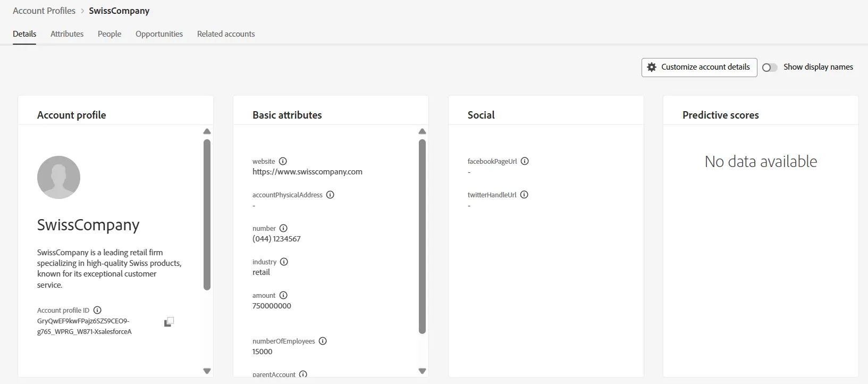Click the info icon next to industry
Screen dimensions: 868x384
point(284,262)
